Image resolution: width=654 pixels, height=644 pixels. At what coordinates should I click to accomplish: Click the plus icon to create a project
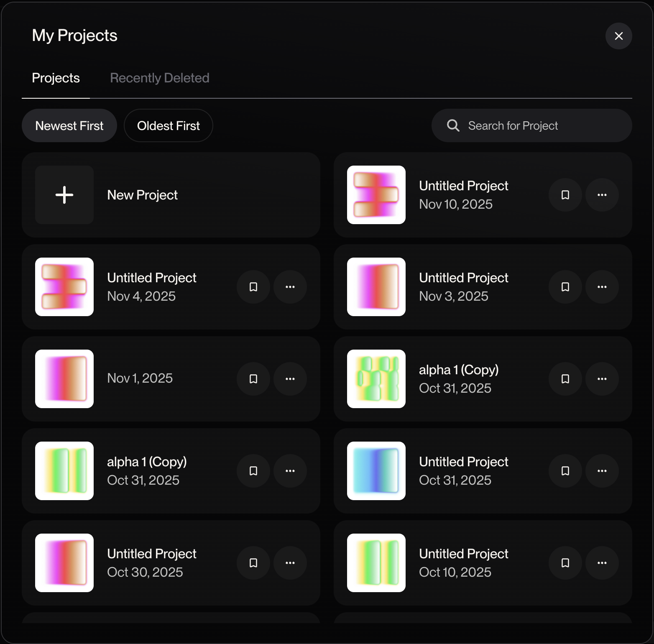tap(64, 195)
